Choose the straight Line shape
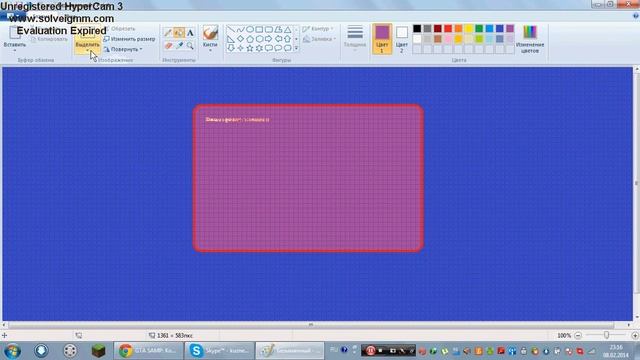The width and height of the screenshot is (640, 360). [x=231, y=30]
